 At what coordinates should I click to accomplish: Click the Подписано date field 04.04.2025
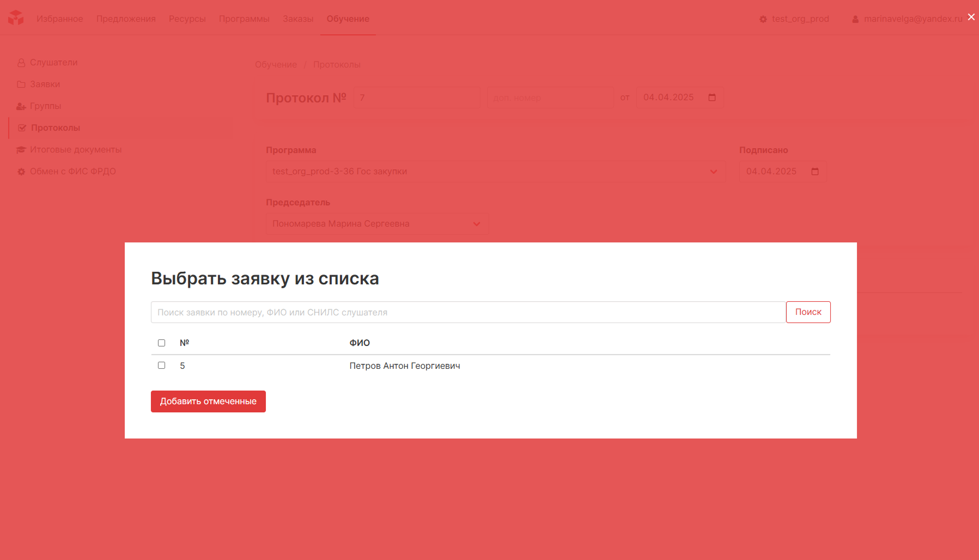coord(782,172)
